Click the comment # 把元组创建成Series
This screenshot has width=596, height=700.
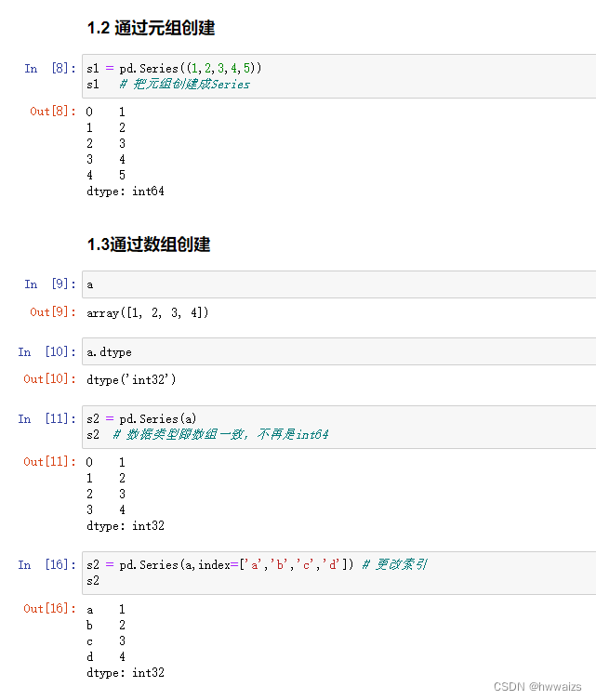184,85
